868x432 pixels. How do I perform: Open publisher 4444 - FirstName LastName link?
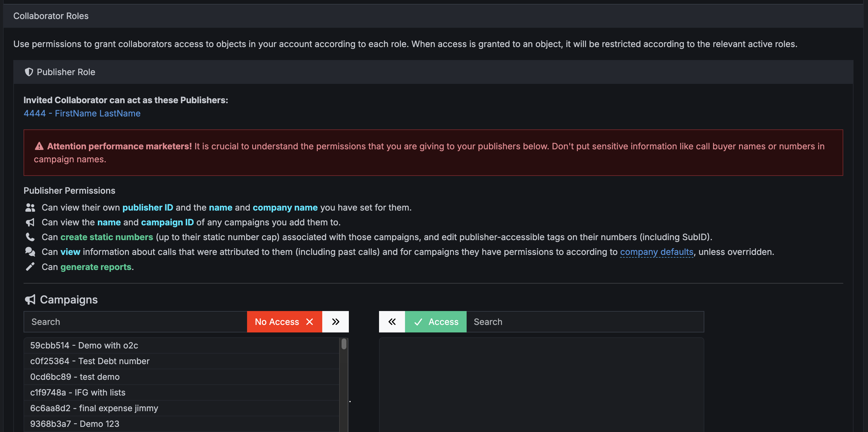pyautogui.click(x=82, y=113)
